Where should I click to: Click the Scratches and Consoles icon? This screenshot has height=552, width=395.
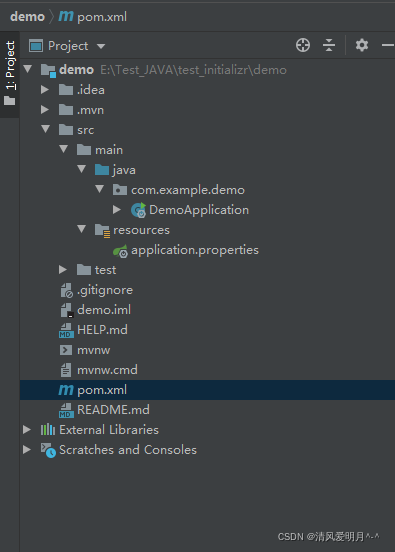(48, 450)
